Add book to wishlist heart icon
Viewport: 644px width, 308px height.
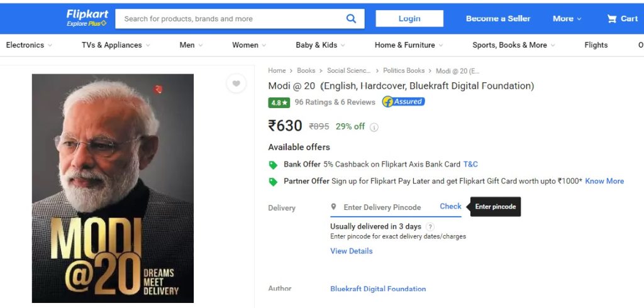pyautogui.click(x=236, y=84)
